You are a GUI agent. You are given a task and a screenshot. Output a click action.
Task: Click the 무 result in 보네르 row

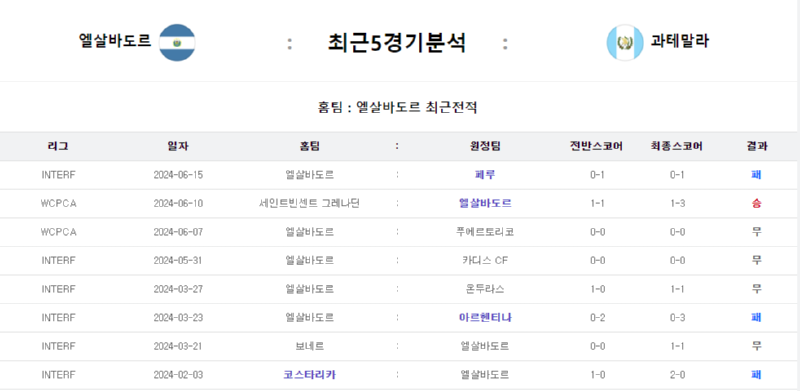point(756,347)
